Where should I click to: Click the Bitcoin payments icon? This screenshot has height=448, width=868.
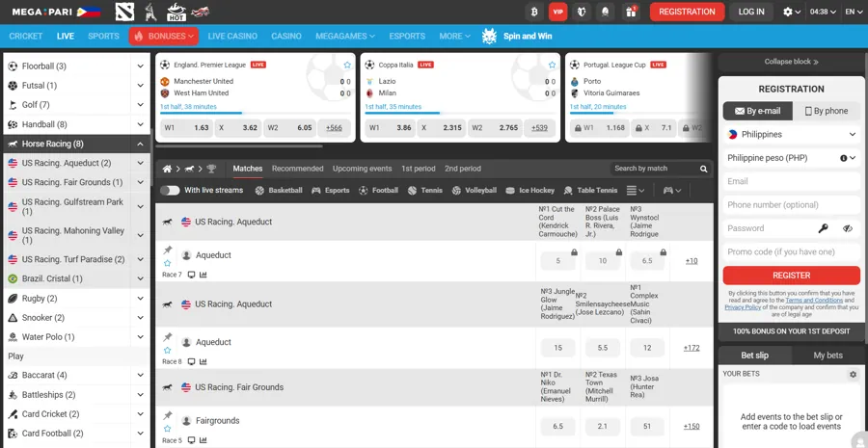pyautogui.click(x=534, y=12)
